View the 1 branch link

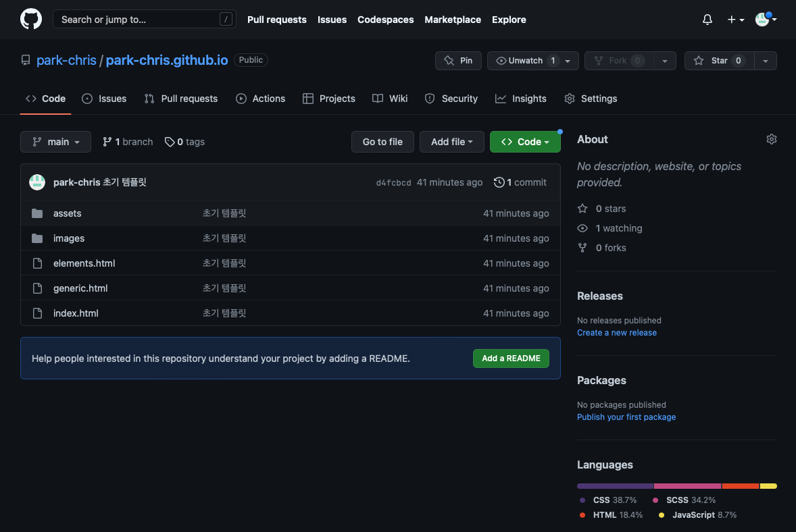pyautogui.click(x=128, y=142)
